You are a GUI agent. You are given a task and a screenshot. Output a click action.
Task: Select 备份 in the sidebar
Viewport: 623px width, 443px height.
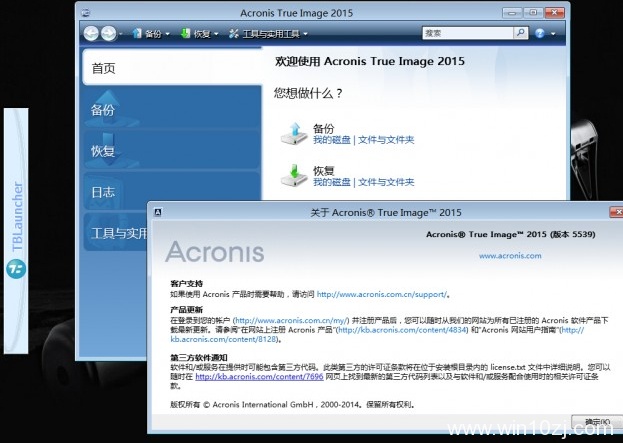click(172, 109)
